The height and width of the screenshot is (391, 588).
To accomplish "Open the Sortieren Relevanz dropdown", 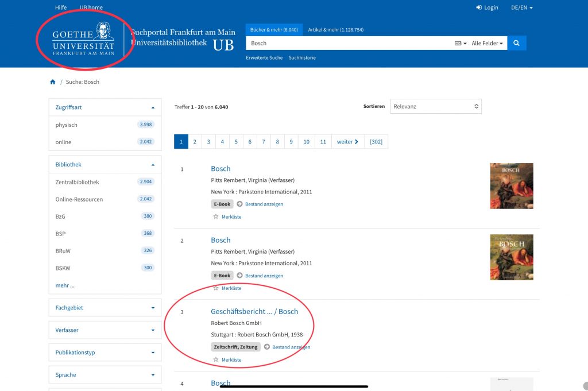I will [436, 106].
